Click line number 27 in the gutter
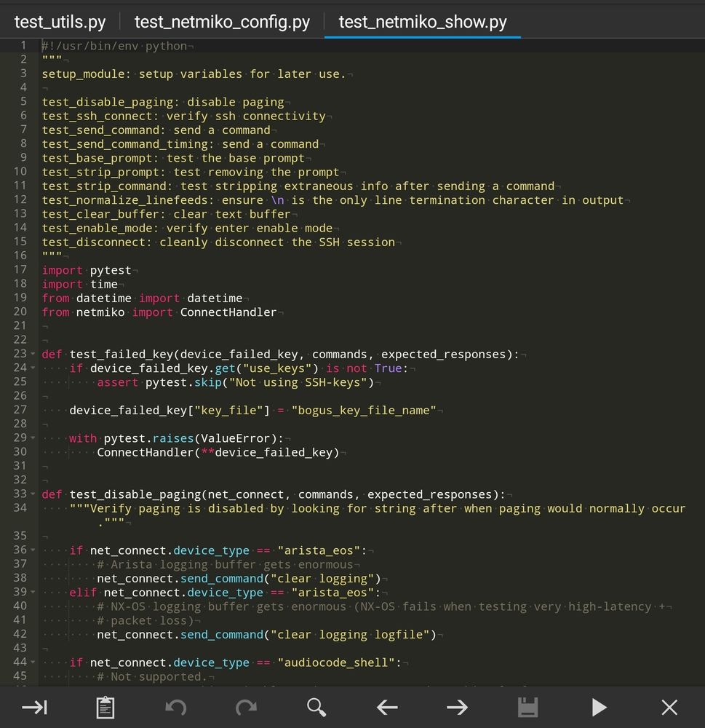The height and width of the screenshot is (728, 705). click(20, 410)
